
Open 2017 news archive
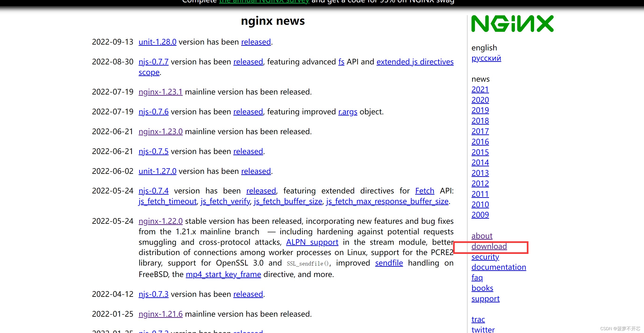tap(480, 131)
